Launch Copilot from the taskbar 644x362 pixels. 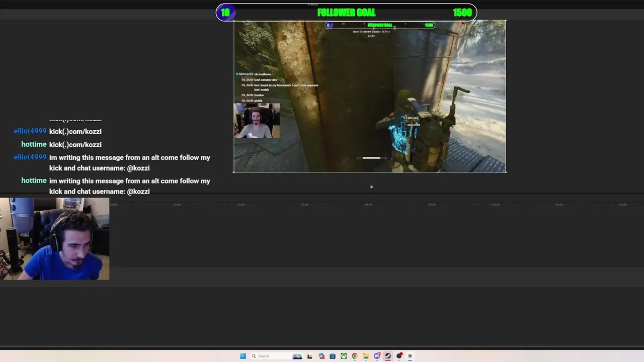pyautogui.click(x=321, y=356)
